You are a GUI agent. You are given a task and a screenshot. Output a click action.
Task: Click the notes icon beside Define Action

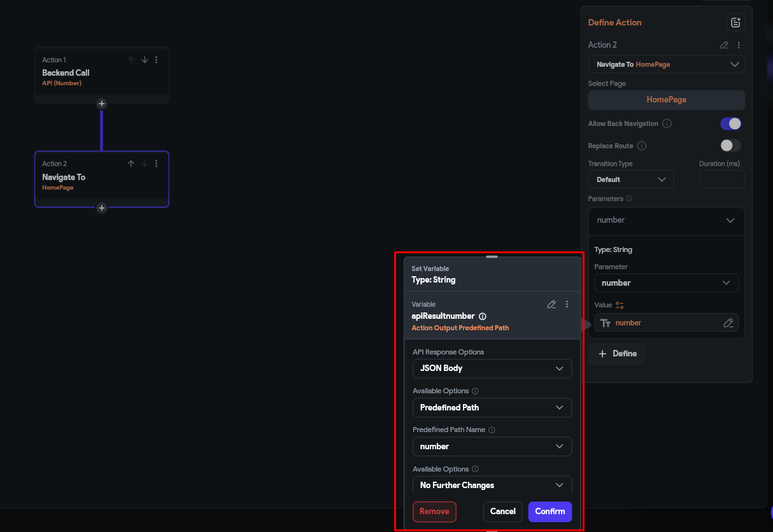(735, 23)
